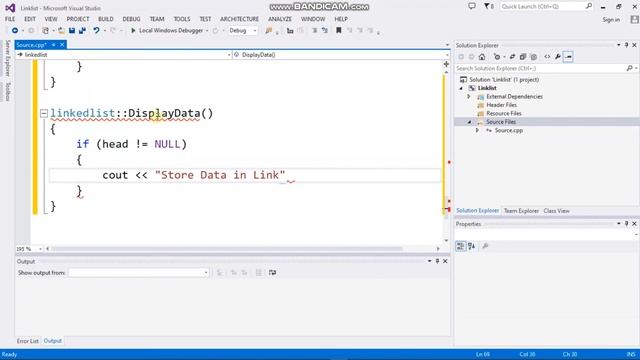Open the Debug configuration dropdown
The width and height of the screenshot is (640, 360).
click(242, 31)
